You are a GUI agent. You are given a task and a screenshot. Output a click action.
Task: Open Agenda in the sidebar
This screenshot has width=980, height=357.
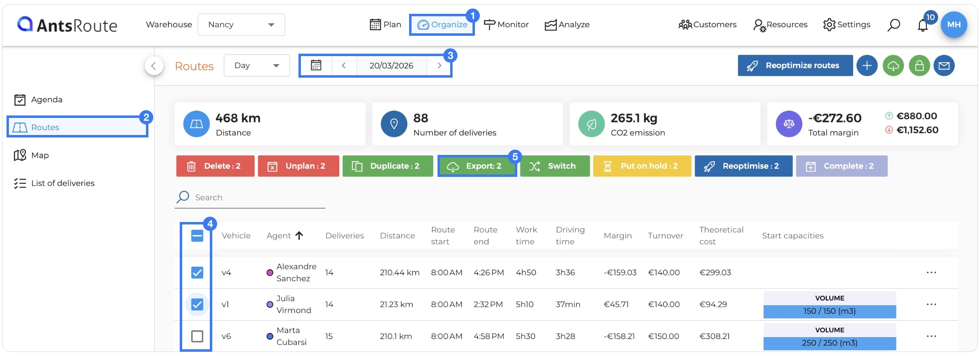(38, 100)
